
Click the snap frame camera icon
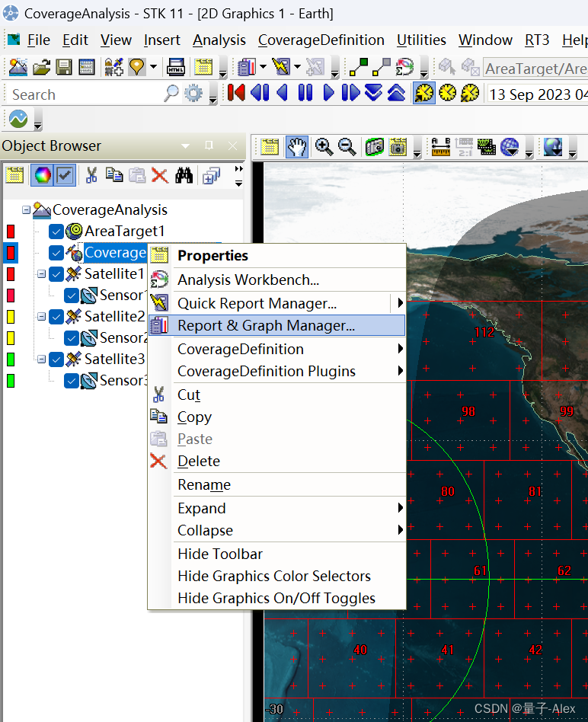375,147
